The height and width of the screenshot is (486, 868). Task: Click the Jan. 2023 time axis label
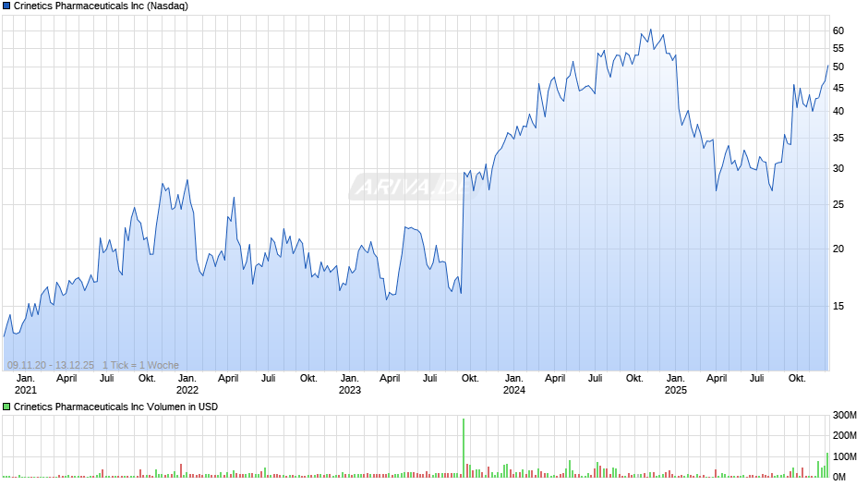349,384
